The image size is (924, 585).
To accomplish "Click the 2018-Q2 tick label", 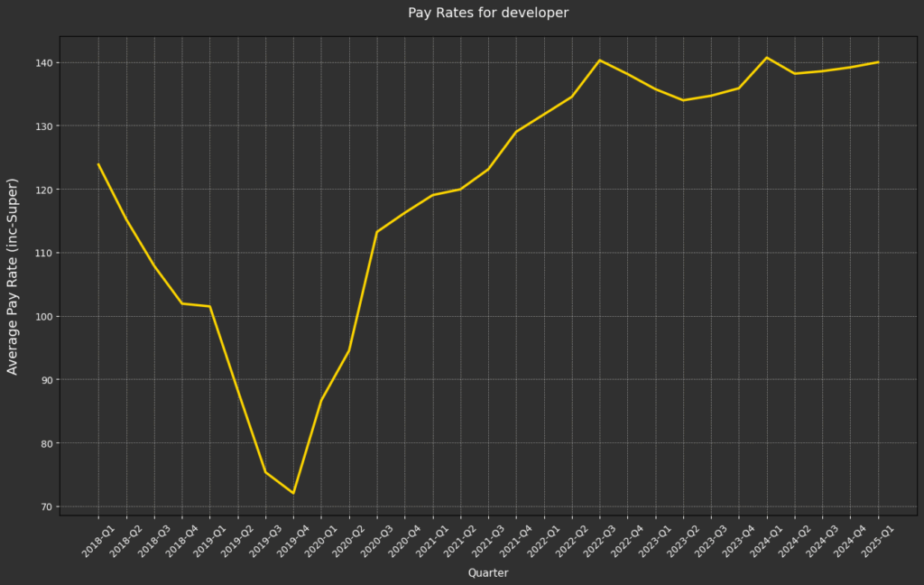I will coord(125,542).
